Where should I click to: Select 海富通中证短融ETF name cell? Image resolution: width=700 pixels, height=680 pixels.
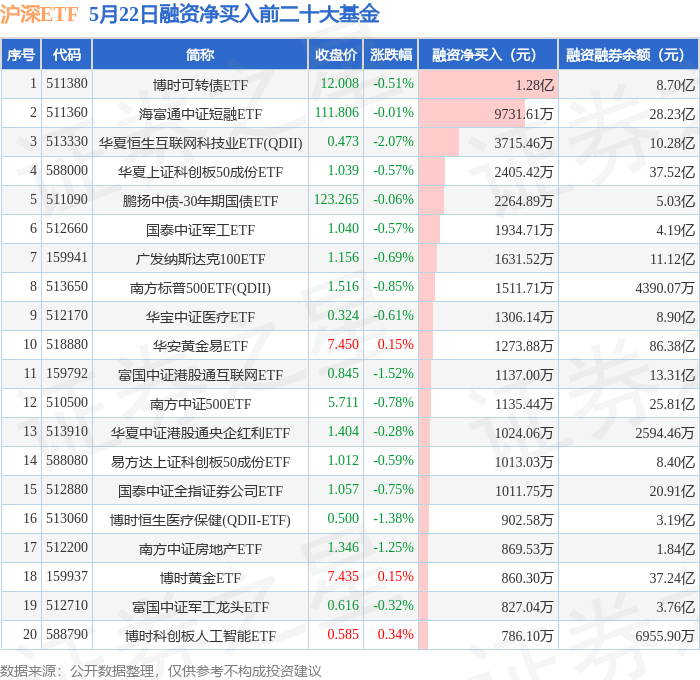pos(200,114)
